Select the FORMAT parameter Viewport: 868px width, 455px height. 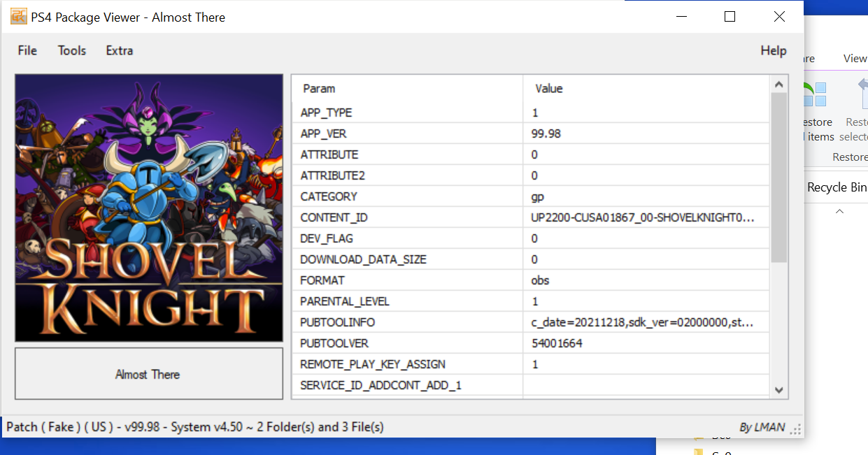click(x=322, y=280)
